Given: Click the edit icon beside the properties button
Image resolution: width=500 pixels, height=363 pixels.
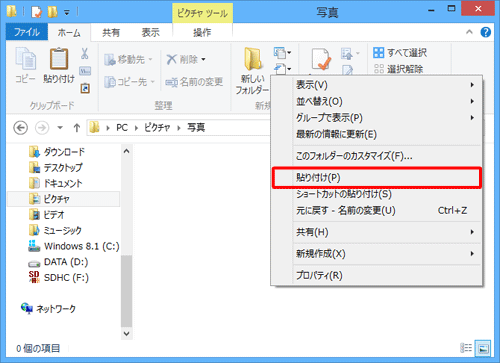Looking at the screenshot, I should (347, 70).
